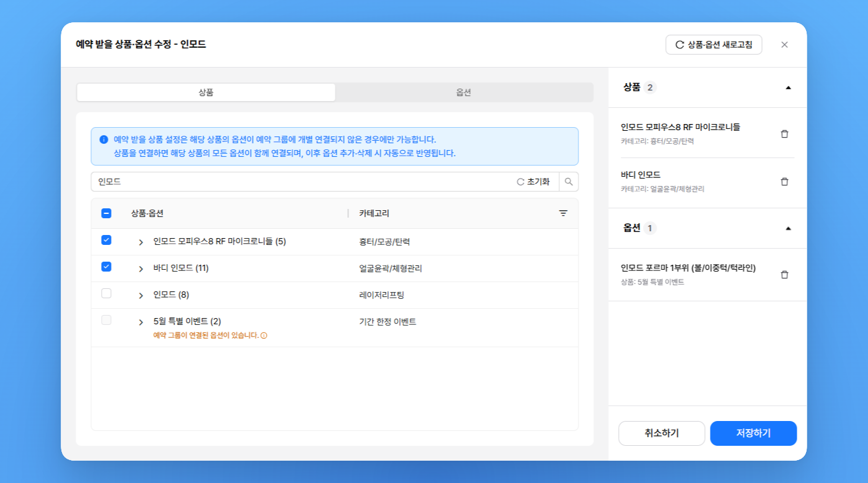This screenshot has height=483, width=868.
Task: Check the 인모드 (8) row checkbox
Action: 106,294
